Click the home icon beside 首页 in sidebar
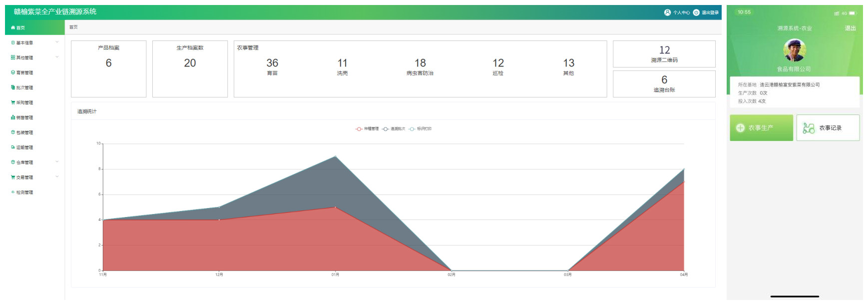The width and height of the screenshot is (868, 305). tap(13, 28)
